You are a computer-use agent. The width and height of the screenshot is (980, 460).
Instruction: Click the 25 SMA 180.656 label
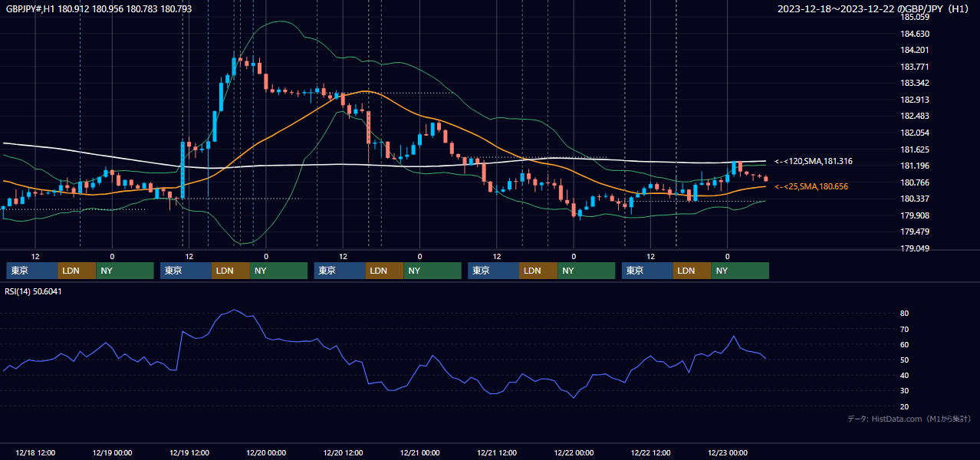click(x=811, y=186)
